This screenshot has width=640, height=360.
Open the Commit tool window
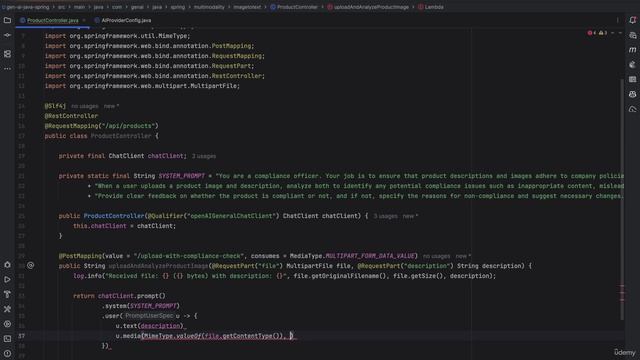tap(7, 36)
